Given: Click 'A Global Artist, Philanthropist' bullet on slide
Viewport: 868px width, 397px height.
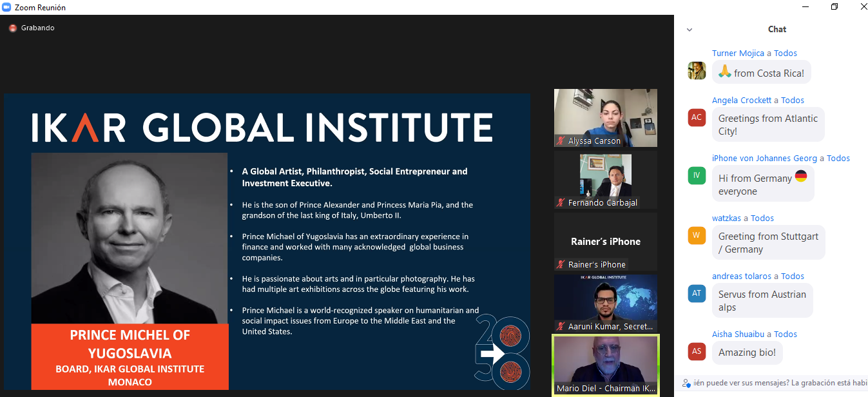Looking at the screenshot, I should click(x=354, y=177).
